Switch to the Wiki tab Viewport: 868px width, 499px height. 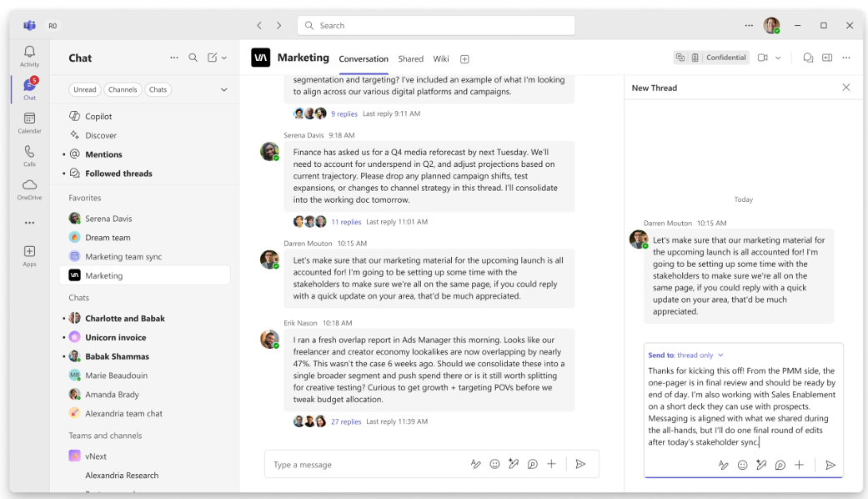(x=440, y=59)
